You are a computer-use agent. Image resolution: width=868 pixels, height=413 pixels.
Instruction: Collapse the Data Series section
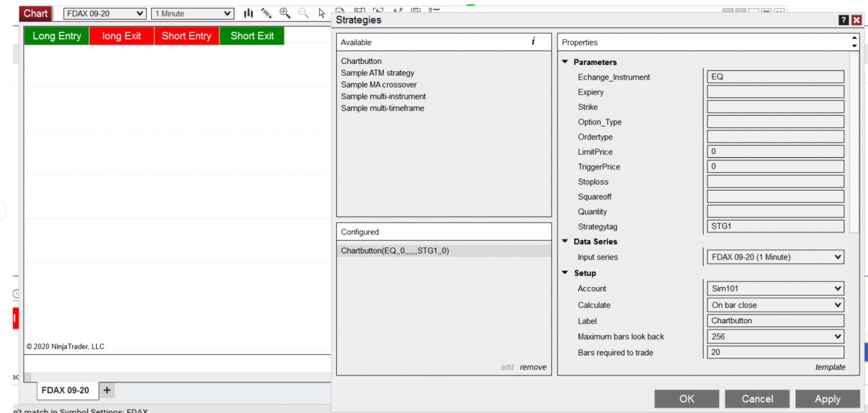[x=565, y=241]
